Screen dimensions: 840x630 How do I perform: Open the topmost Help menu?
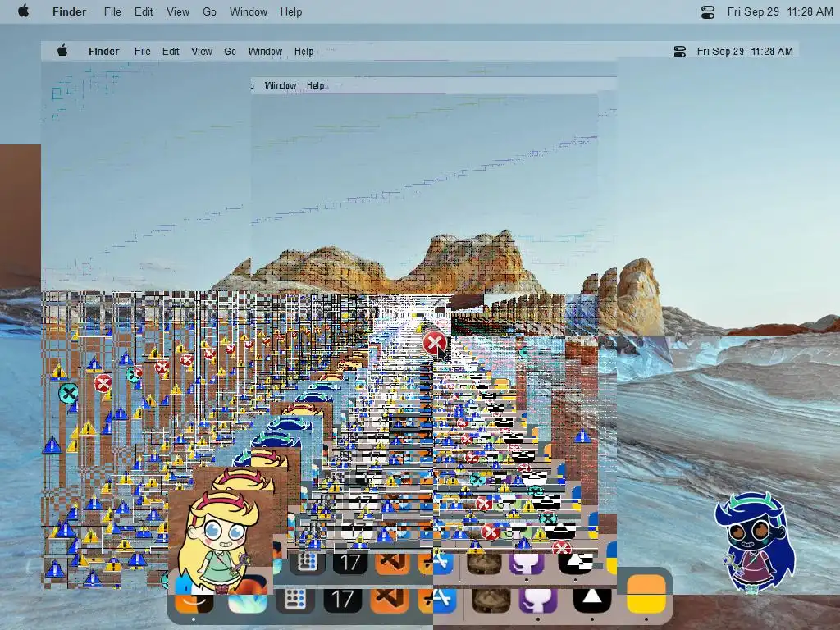pos(291,11)
